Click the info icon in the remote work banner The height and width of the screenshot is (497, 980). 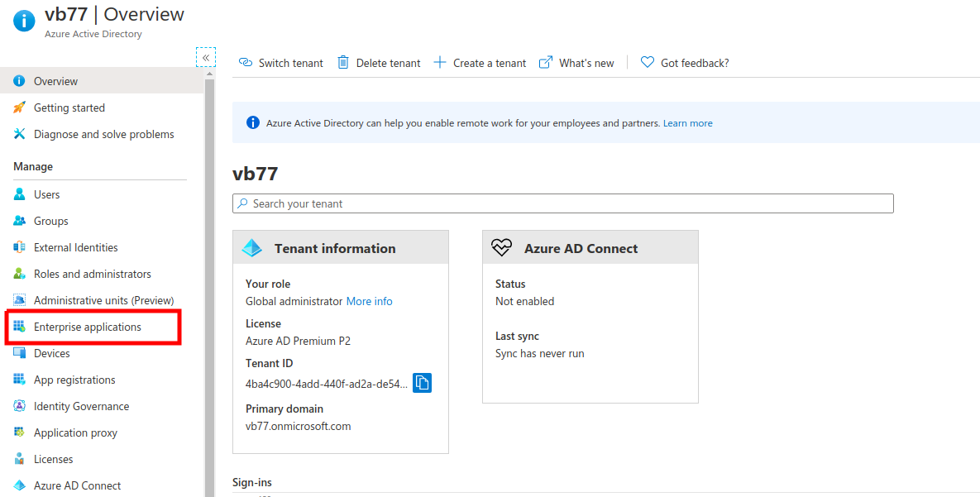coord(252,123)
